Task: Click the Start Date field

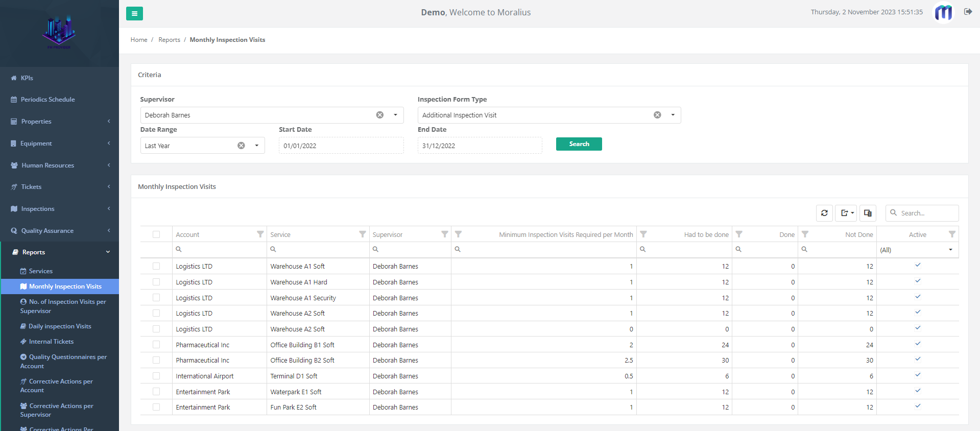Action: 341,146
